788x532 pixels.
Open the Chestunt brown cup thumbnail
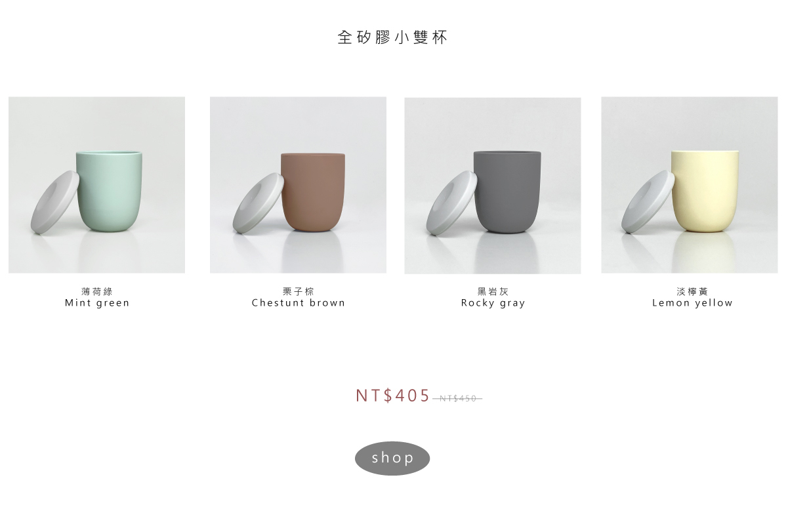(298, 185)
